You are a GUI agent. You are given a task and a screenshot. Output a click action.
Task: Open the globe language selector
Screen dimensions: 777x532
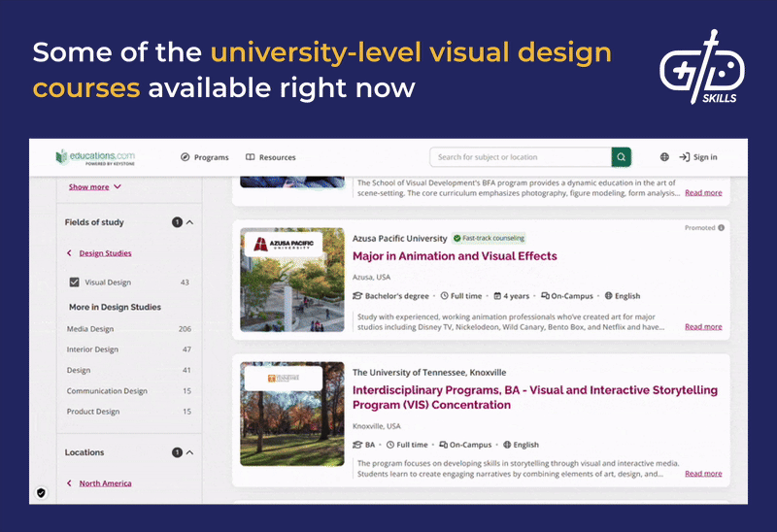coord(664,157)
